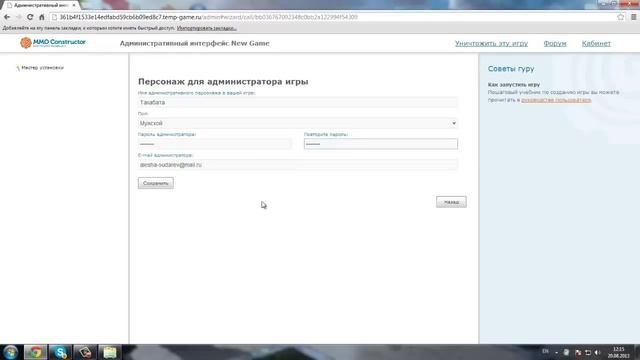This screenshot has width=640, height=360.
Task: Click the import bookmarks link
Action: click(x=207, y=28)
